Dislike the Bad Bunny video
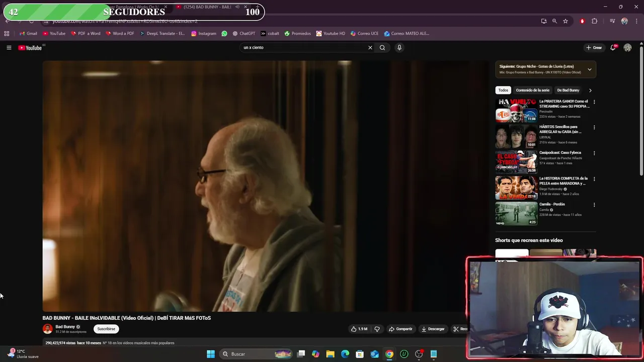The width and height of the screenshot is (644, 362). [x=377, y=329]
